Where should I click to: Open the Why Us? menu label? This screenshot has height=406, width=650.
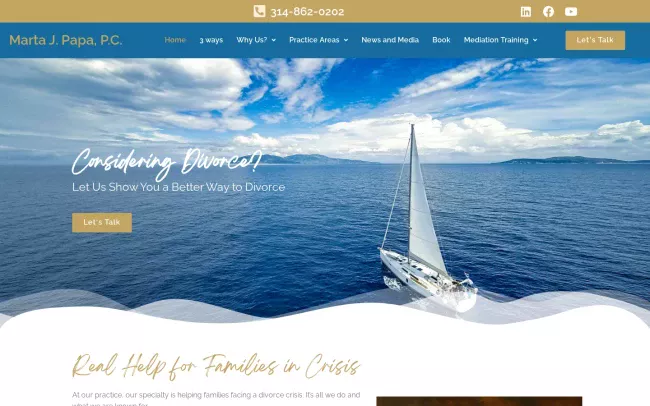coord(252,40)
